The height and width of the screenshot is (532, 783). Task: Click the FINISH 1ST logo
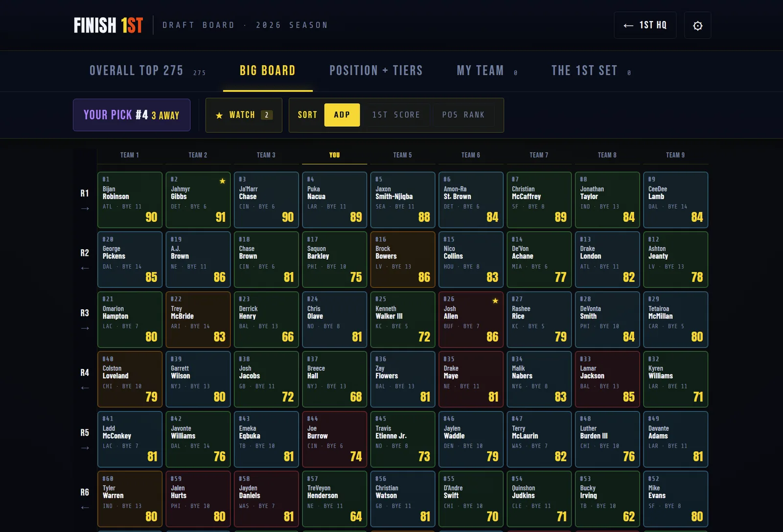click(108, 25)
